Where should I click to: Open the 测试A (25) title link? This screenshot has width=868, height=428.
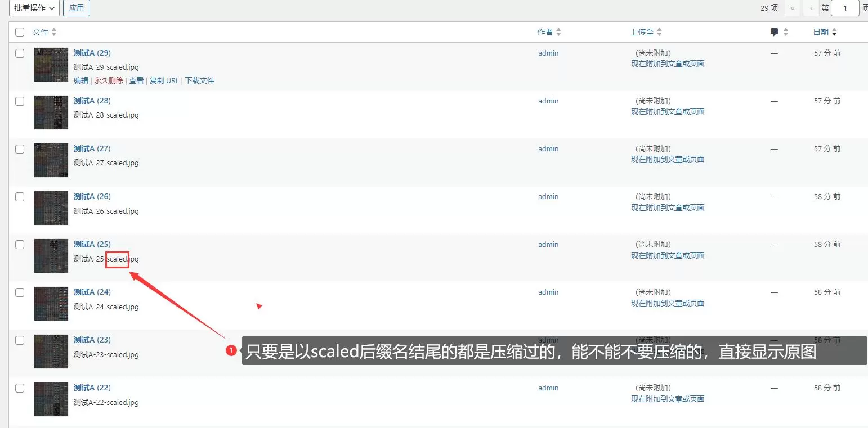tap(92, 244)
